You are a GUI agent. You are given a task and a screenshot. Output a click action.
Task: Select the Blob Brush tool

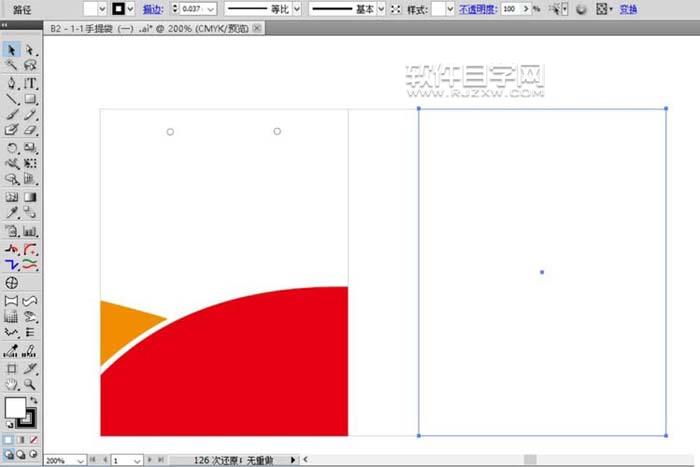[11, 130]
